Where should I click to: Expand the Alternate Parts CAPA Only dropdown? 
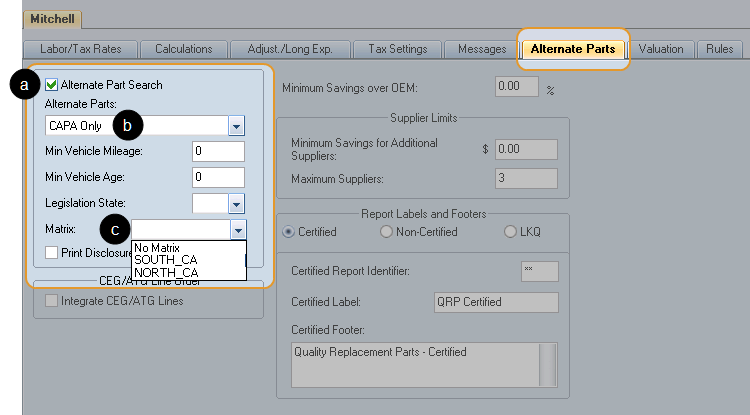click(236, 126)
